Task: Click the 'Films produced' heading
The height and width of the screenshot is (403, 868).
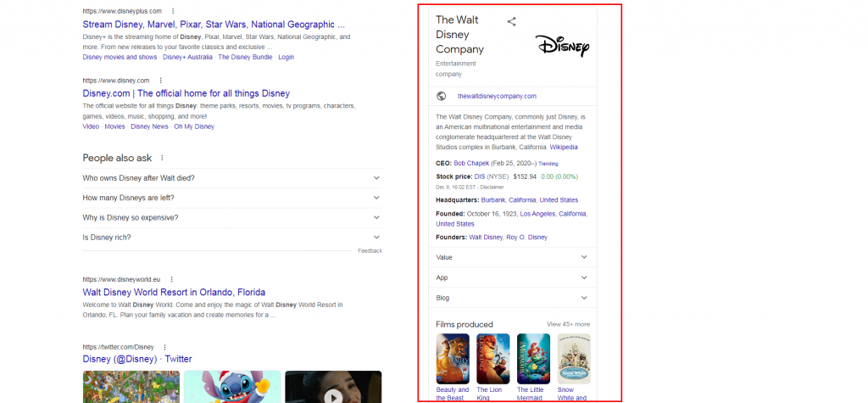Action: pos(464,324)
